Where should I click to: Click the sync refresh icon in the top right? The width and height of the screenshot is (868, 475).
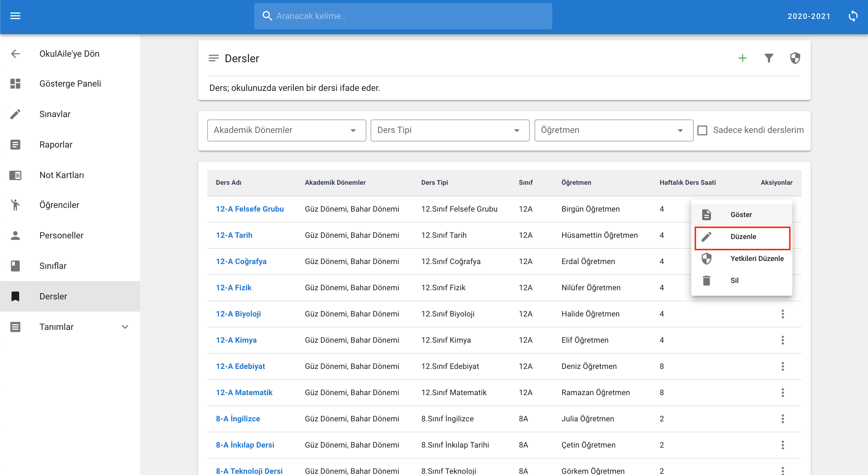pyautogui.click(x=853, y=16)
